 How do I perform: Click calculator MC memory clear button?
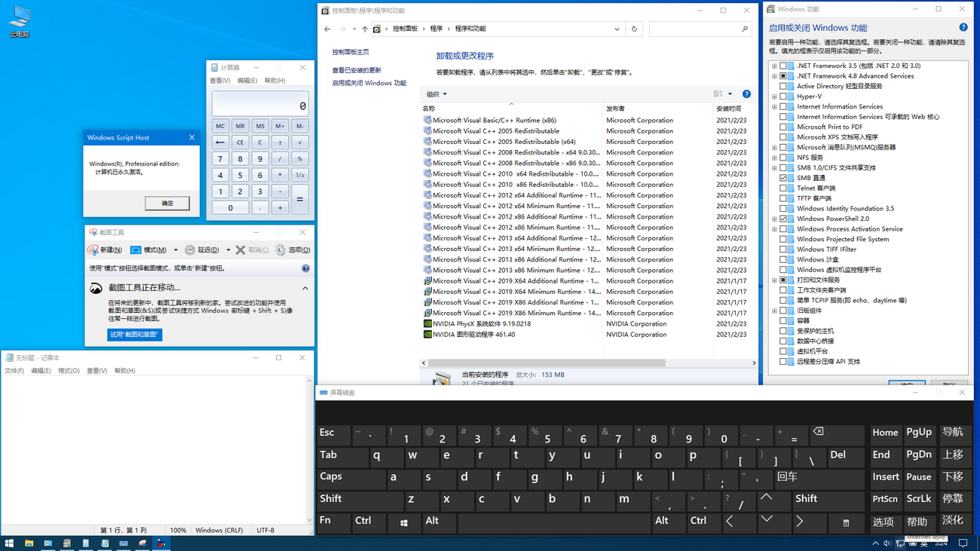[220, 126]
